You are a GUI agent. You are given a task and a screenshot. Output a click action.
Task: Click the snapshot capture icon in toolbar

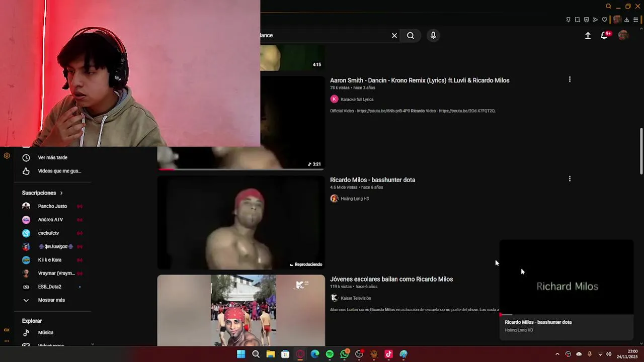[577, 20]
